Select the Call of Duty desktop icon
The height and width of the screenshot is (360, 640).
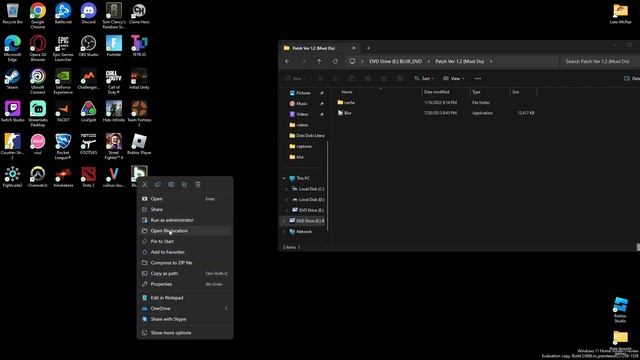pyautogui.click(x=114, y=81)
